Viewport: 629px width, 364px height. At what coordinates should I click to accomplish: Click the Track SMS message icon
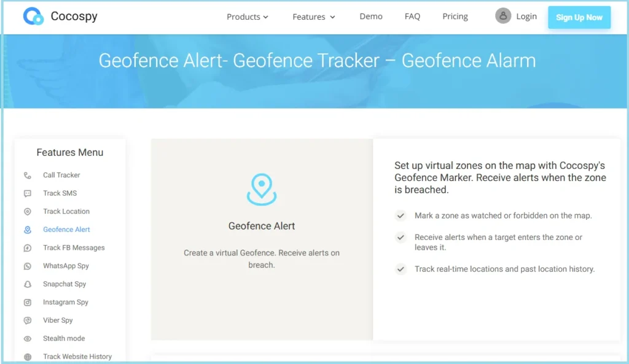[x=28, y=193]
